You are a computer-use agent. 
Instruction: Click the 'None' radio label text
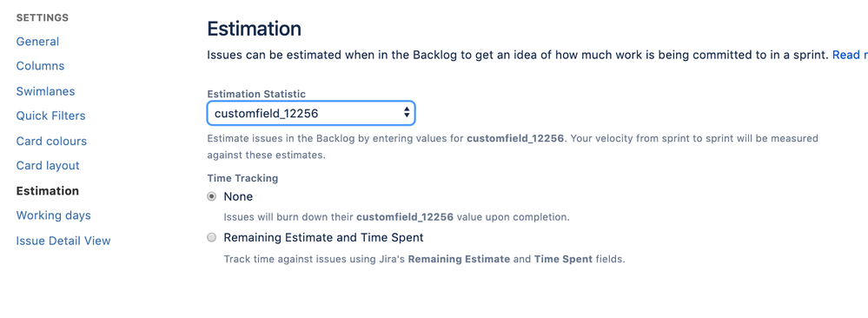click(238, 196)
